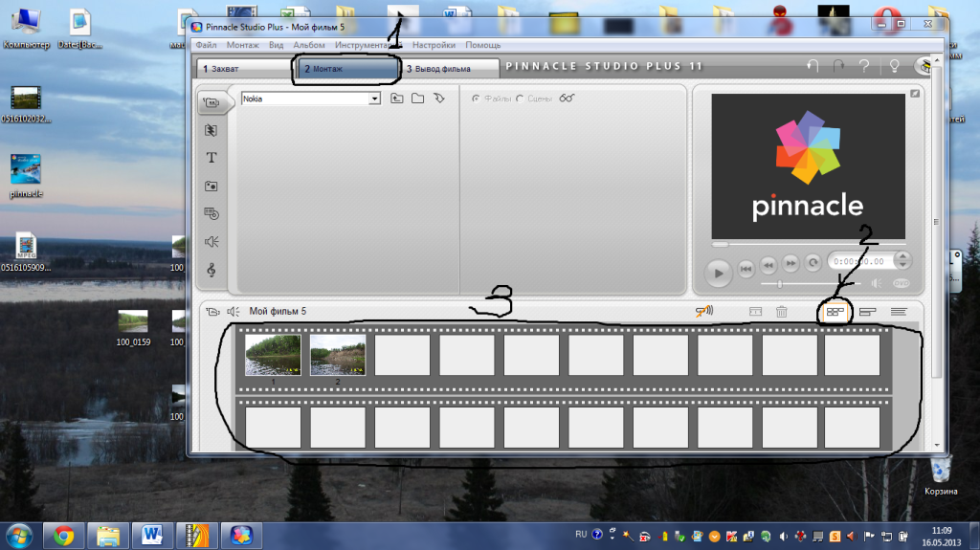Open the Windows Start button

coord(19,536)
